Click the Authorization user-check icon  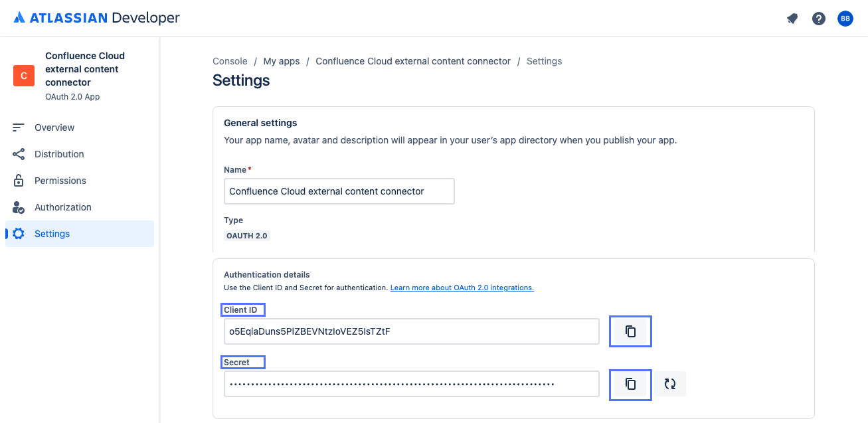click(x=19, y=207)
